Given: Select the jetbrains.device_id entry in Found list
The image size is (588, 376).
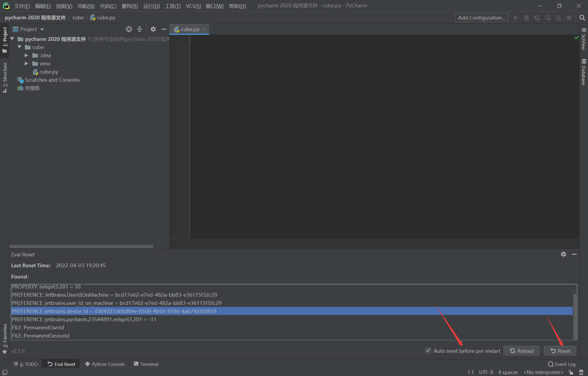Looking at the screenshot, I should pos(114,311).
